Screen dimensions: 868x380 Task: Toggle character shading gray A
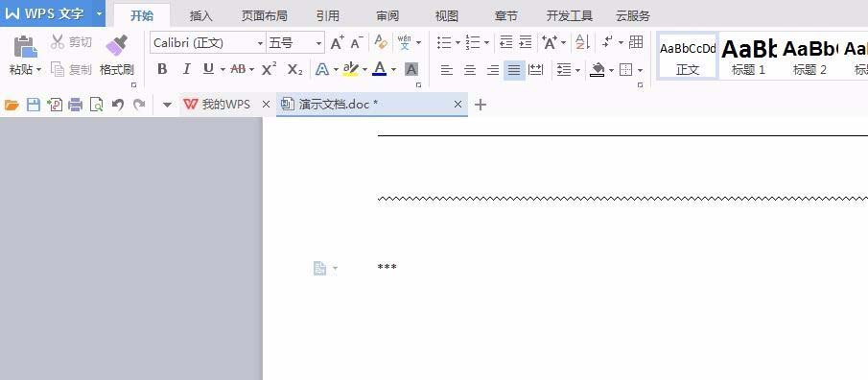click(x=411, y=70)
